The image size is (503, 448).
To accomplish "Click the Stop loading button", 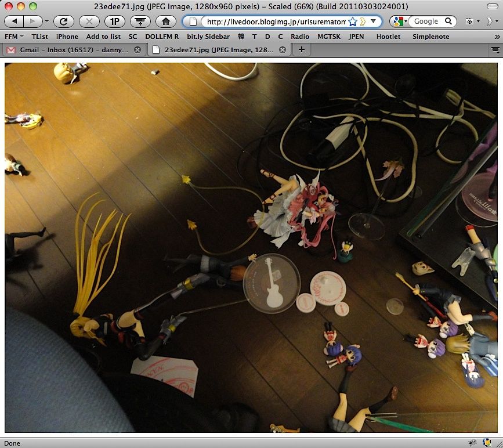I will click(89, 21).
